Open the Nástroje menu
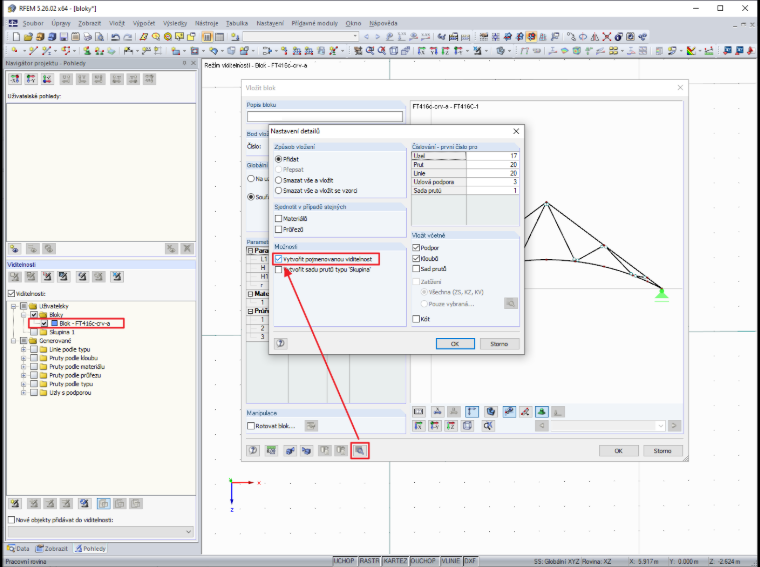The image size is (760, 567). [206, 23]
